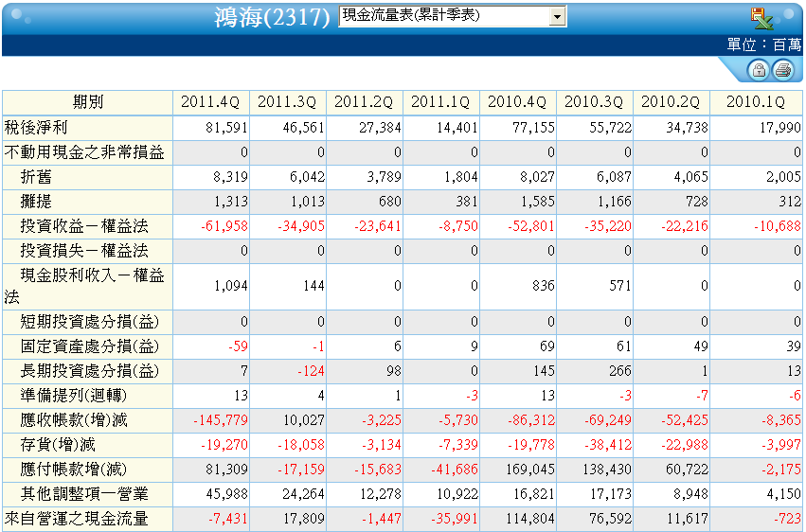Image resolution: width=806 pixels, height=532 pixels.
Task: Click the -10,688 investment income value
Action: [x=778, y=226]
